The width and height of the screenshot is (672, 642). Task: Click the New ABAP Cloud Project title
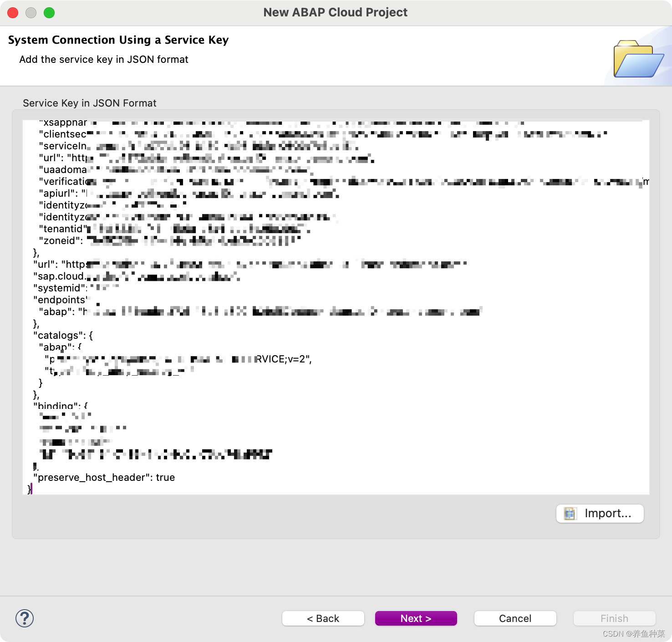(x=336, y=12)
